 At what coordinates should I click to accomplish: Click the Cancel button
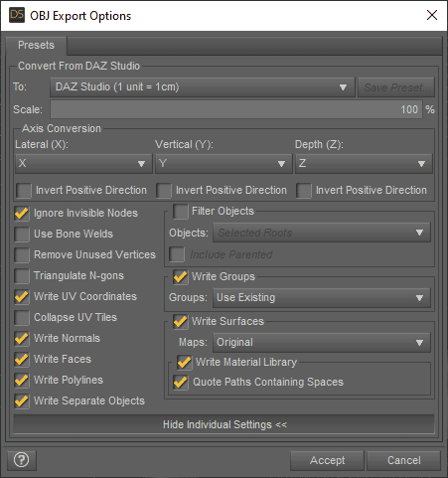tap(404, 460)
